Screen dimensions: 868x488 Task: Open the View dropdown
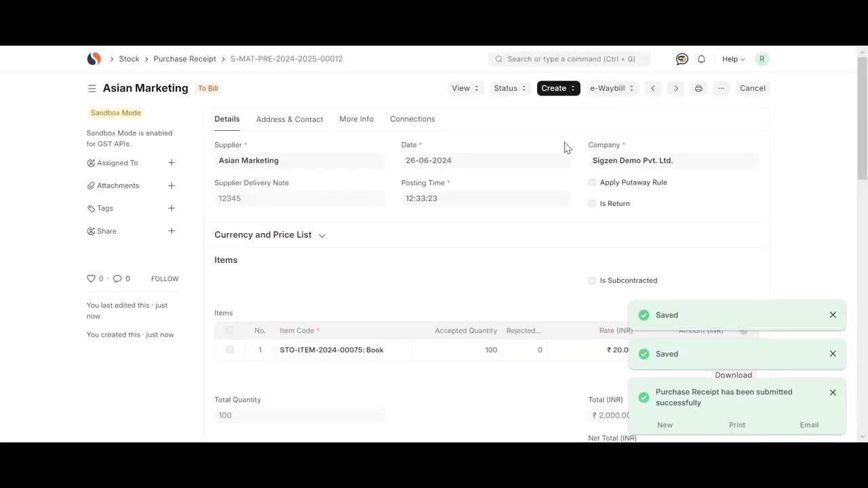pos(466,88)
